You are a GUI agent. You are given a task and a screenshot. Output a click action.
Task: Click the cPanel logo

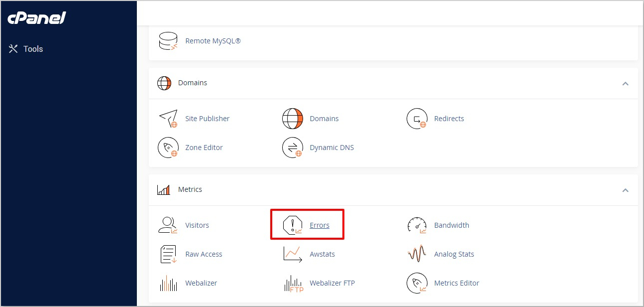(x=36, y=18)
